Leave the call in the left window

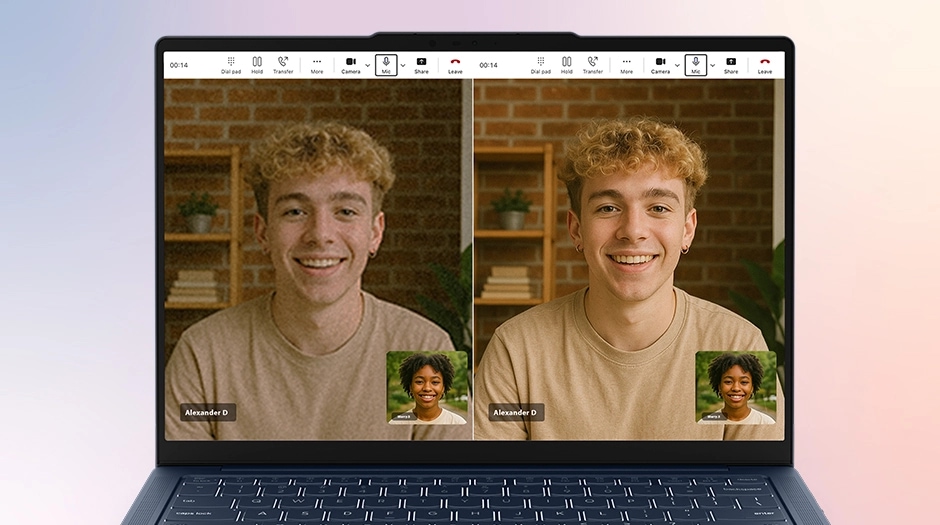point(455,65)
